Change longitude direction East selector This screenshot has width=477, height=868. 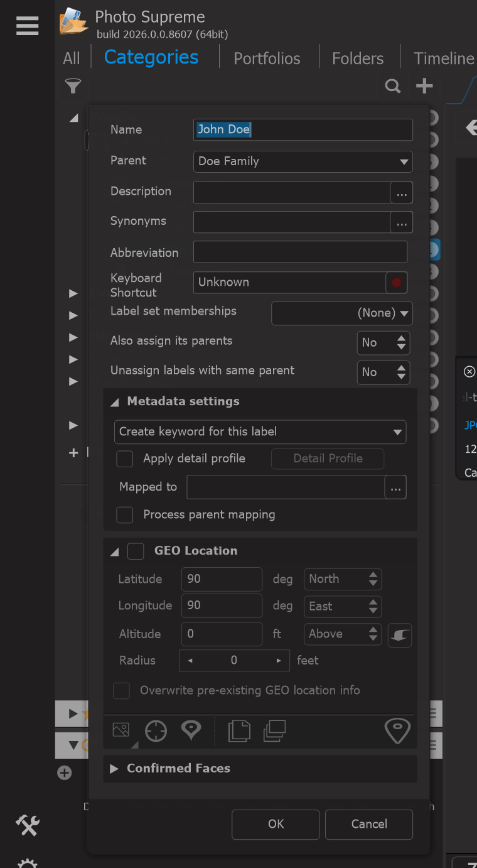[x=343, y=606]
